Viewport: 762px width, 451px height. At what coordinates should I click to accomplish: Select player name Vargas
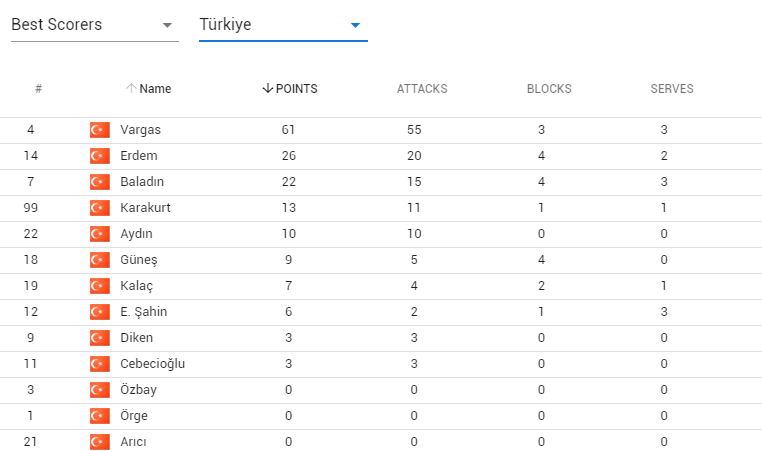click(140, 130)
